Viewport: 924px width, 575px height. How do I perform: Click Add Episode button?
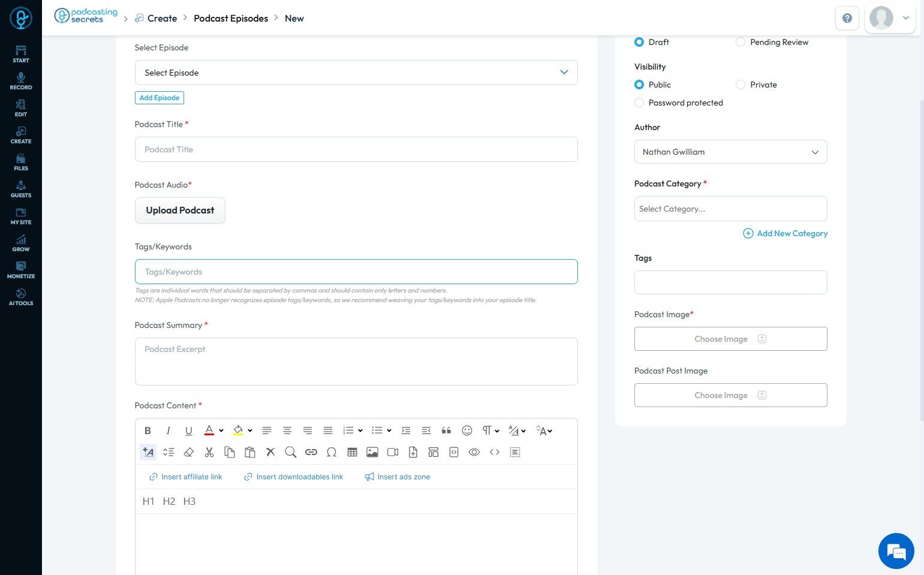click(x=159, y=98)
